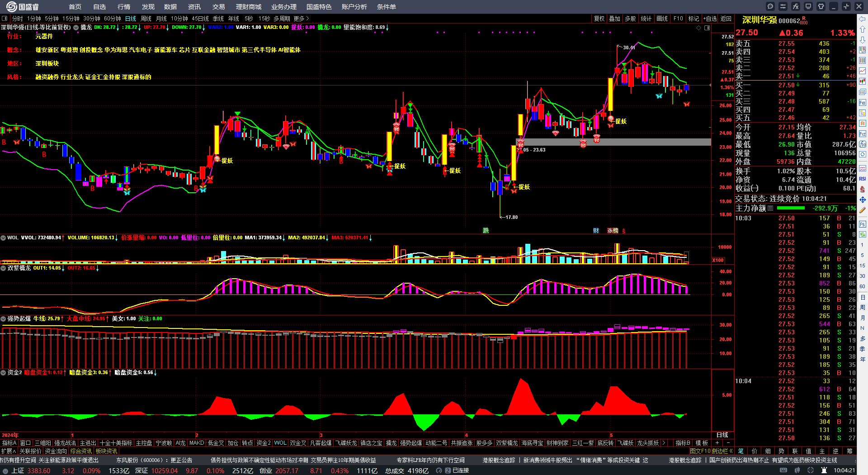
Task: Toggle 叠加 overlay option
Action: click(x=614, y=19)
